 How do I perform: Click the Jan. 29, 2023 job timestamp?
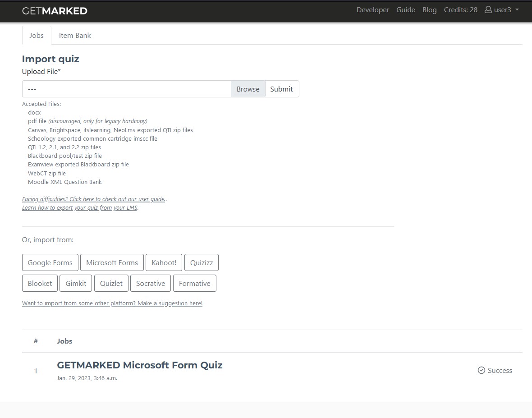tap(87, 378)
